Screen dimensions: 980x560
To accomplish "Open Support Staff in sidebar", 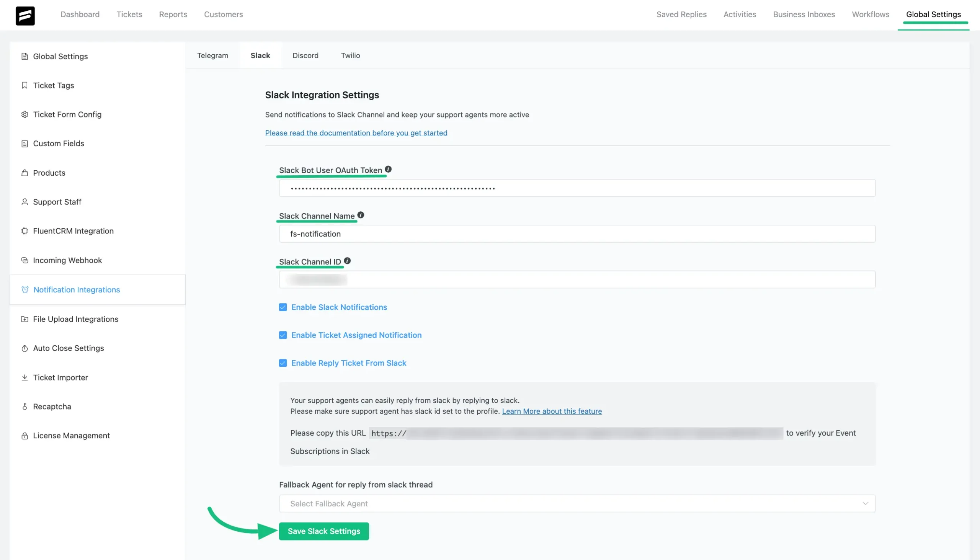I will pyautogui.click(x=98, y=202).
